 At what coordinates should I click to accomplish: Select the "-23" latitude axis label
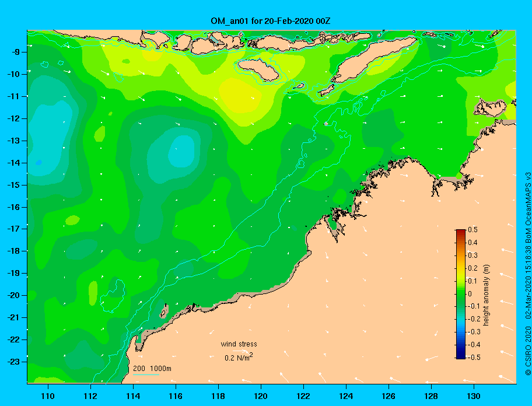coord(13,362)
